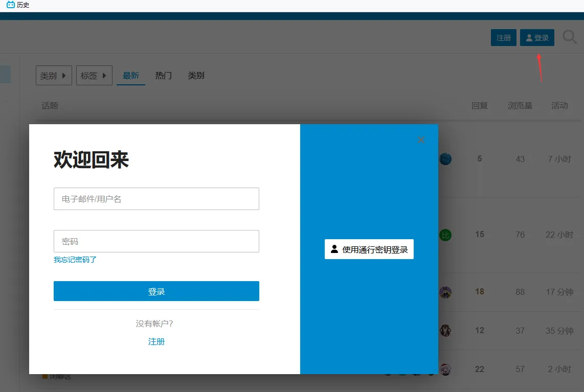Switch to the 最新 tab

(x=131, y=76)
